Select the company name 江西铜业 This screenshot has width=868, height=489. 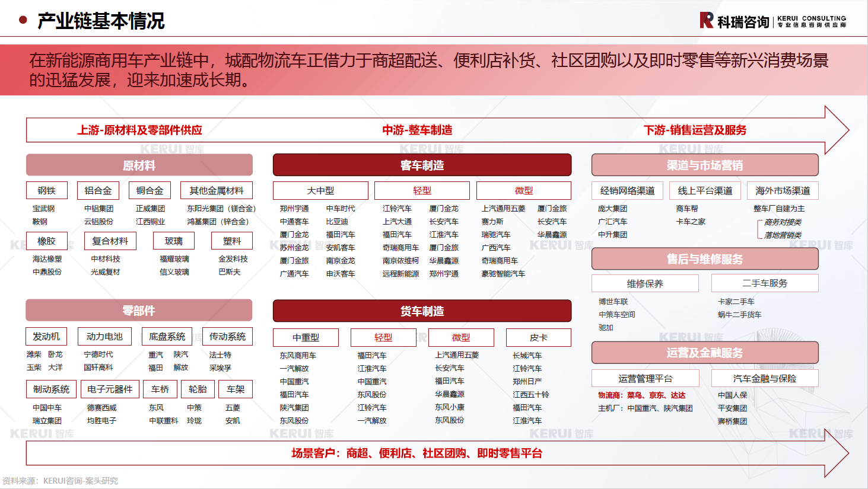151,222
